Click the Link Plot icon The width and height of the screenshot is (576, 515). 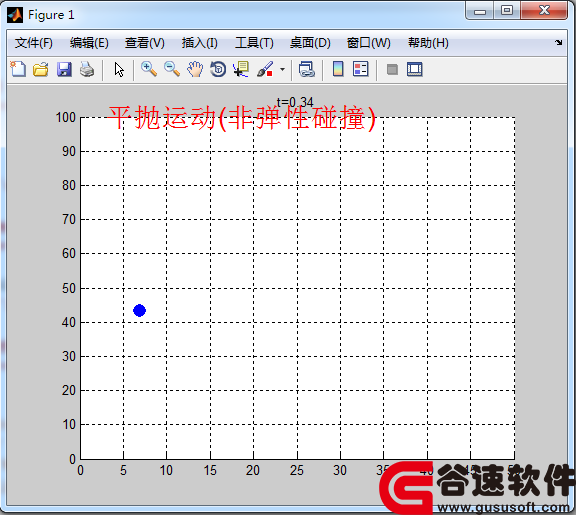[x=306, y=69]
